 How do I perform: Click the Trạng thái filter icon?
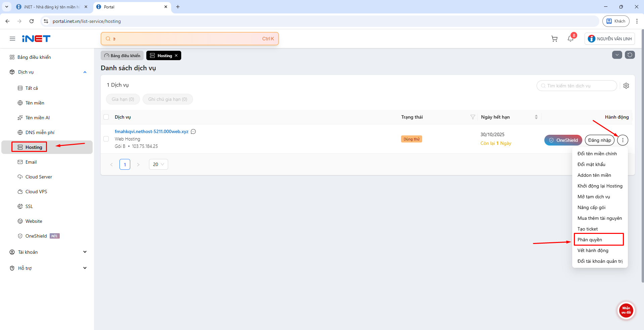pyautogui.click(x=473, y=117)
